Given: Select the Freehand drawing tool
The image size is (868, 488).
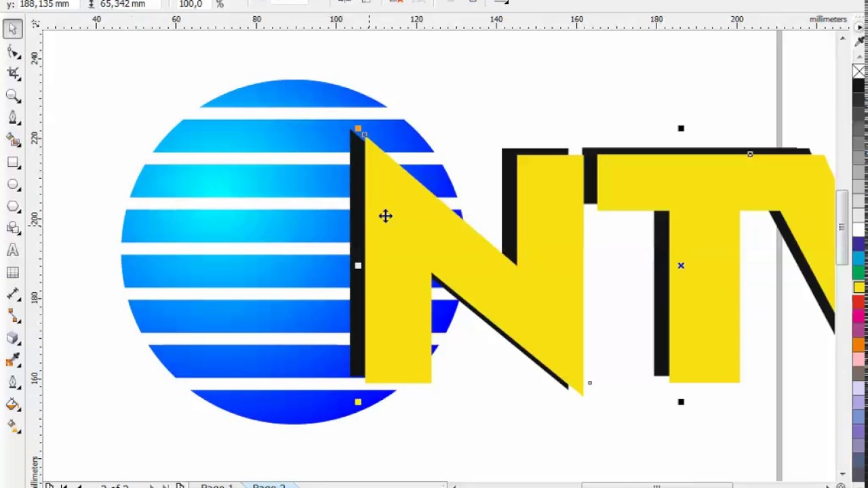Looking at the screenshot, I should pyautogui.click(x=12, y=118).
